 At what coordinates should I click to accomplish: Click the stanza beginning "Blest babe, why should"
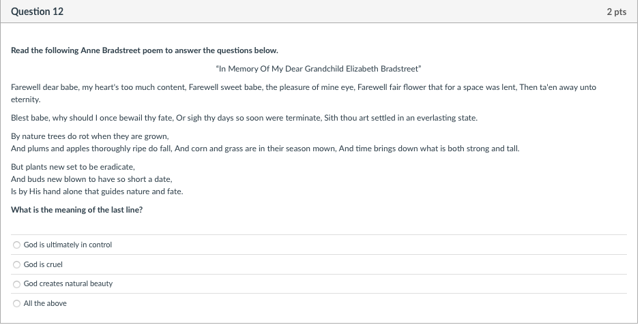click(x=244, y=118)
